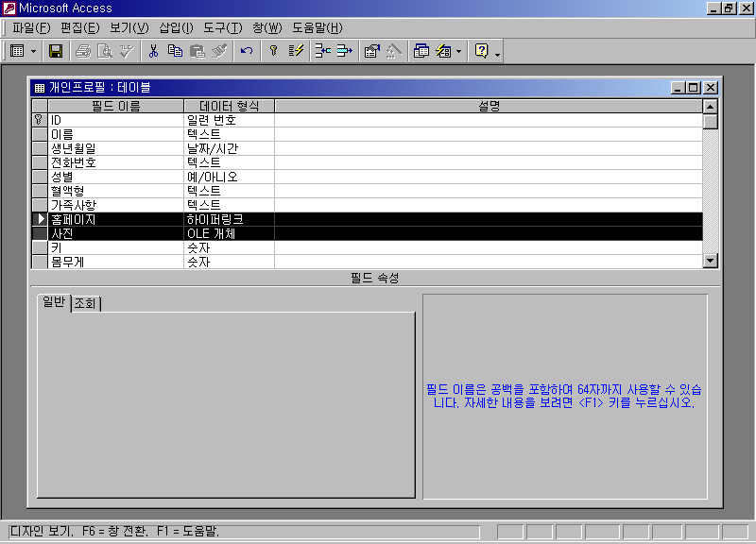The height and width of the screenshot is (544, 756).
Task: Click the Paste toolbar icon
Action: point(197,51)
